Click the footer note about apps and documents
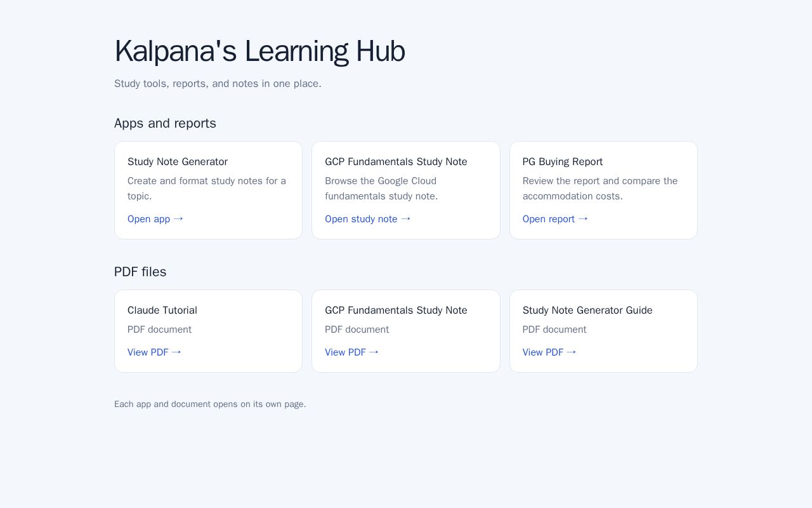The image size is (812, 508). coord(210,404)
